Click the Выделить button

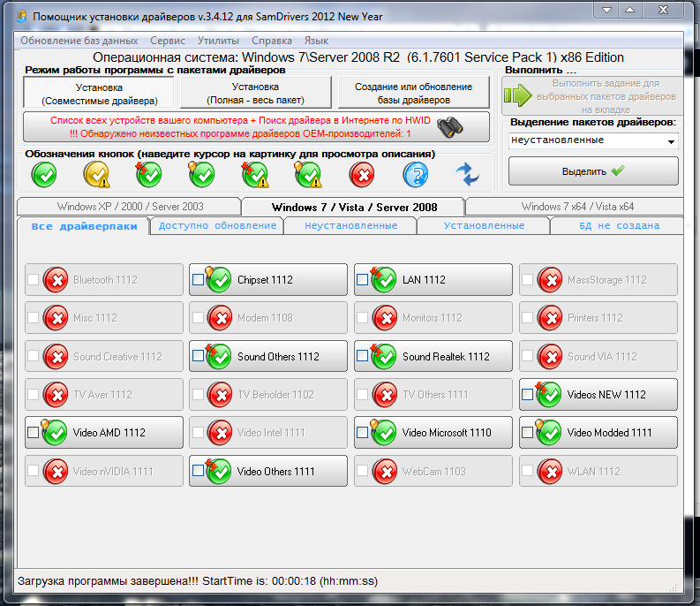coord(593,171)
